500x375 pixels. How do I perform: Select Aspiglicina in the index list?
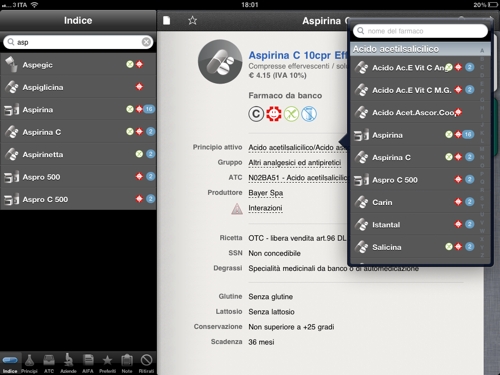[78, 87]
